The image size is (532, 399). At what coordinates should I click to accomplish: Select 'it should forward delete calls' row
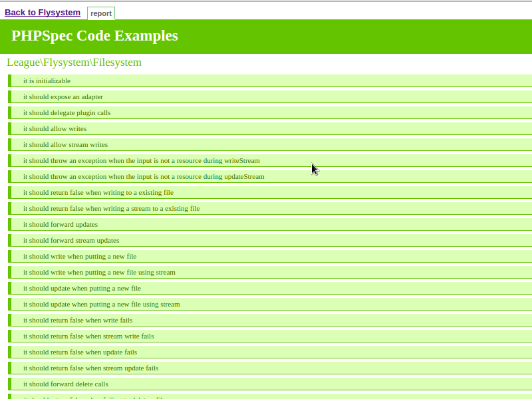270,384
